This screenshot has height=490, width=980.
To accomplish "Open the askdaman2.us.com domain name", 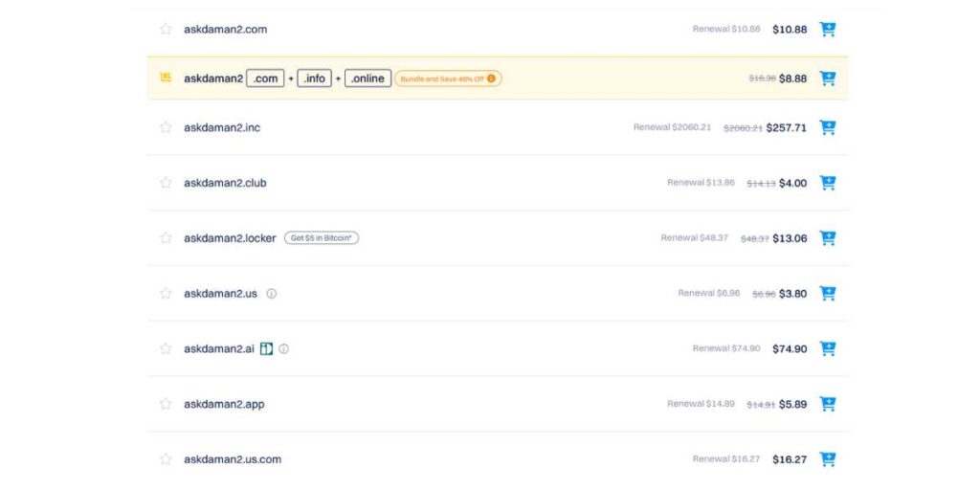I will pos(233,459).
